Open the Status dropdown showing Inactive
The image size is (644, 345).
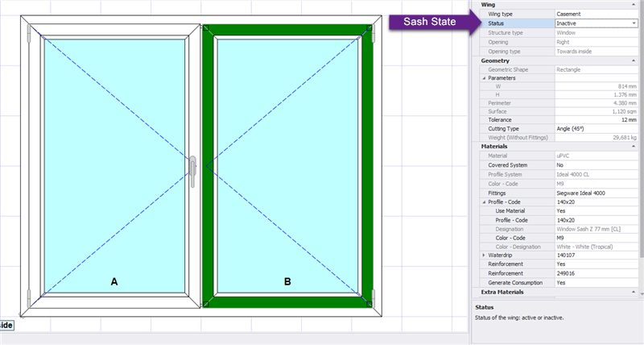(x=634, y=23)
